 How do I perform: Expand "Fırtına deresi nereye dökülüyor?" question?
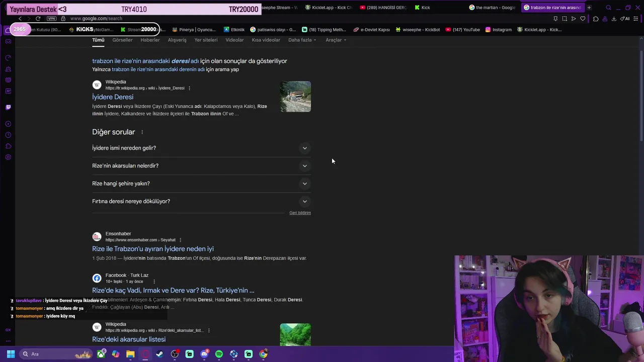pyautogui.click(x=201, y=201)
